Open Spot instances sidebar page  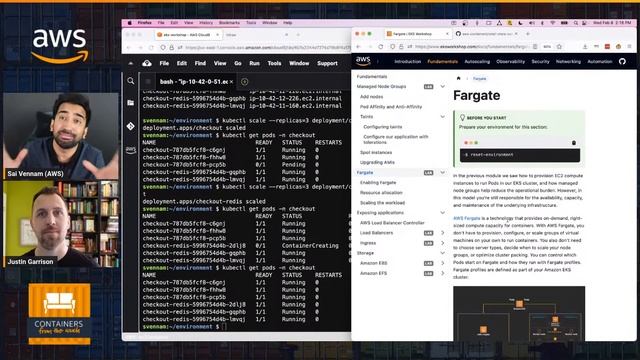click(x=376, y=152)
